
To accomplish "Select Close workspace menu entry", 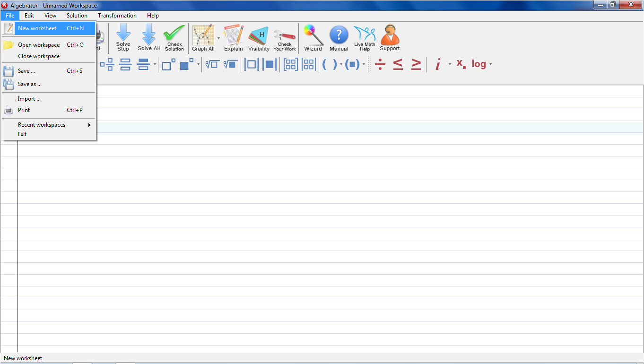I will [49, 56].
